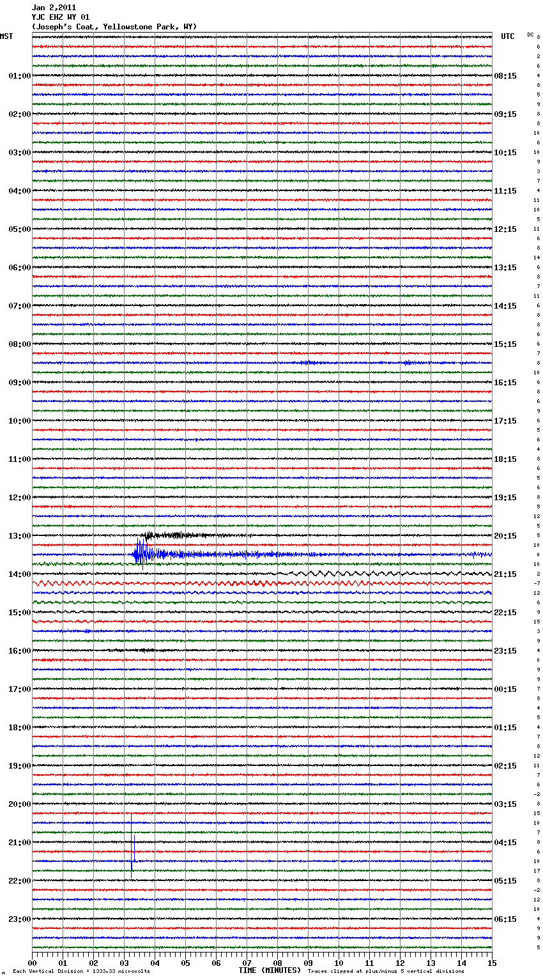Click the "23:00" MST time label
The height and width of the screenshot is (980, 543).
(x=20, y=919)
